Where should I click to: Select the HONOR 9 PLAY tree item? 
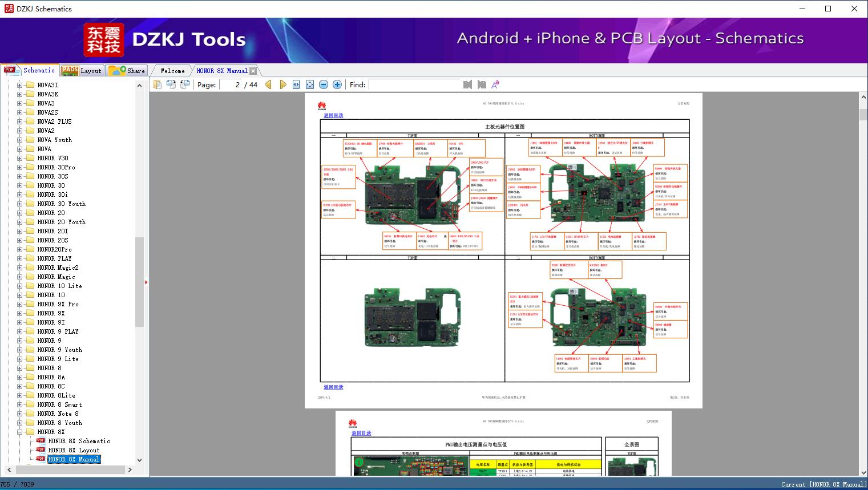coord(58,331)
